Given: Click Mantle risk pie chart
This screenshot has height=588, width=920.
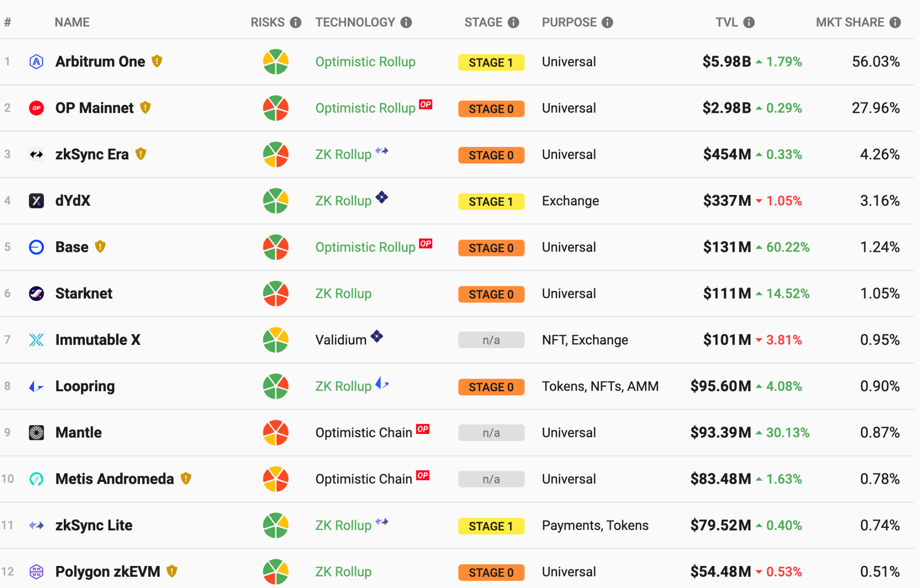Looking at the screenshot, I should tap(275, 433).
